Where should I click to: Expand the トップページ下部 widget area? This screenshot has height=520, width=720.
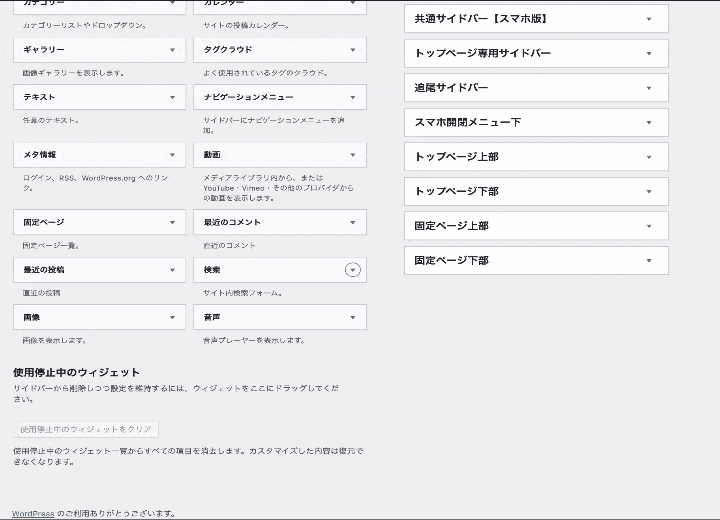pos(536,191)
